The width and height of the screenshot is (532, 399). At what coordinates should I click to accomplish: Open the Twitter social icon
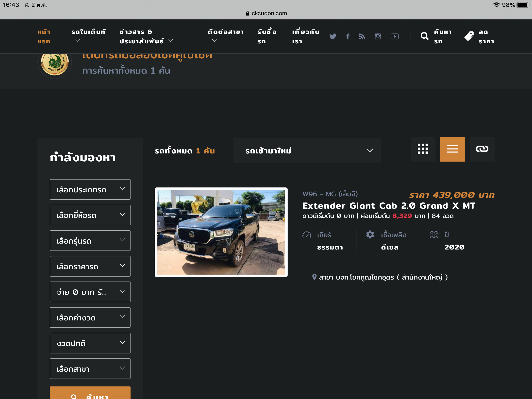(333, 36)
